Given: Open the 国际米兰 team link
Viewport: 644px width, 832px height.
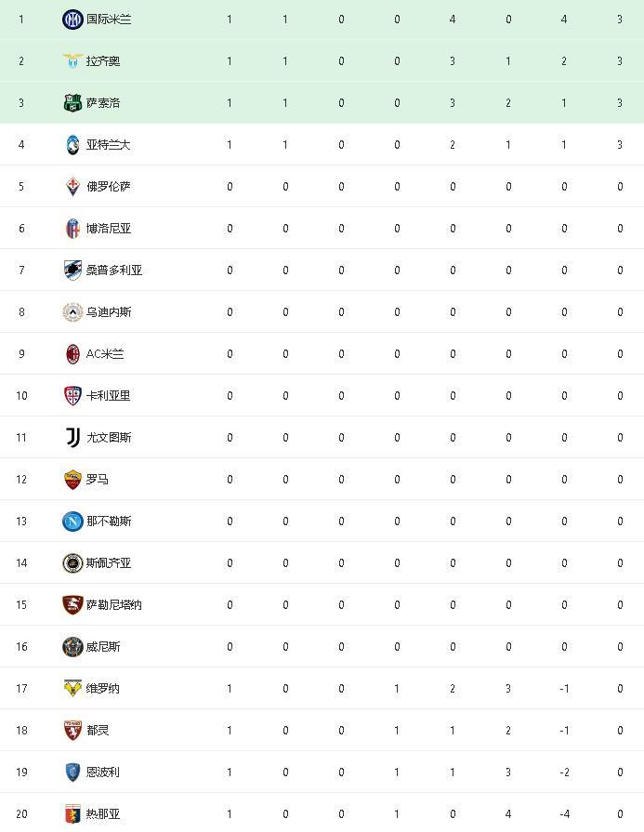Looking at the screenshot, I should (109, 20).
